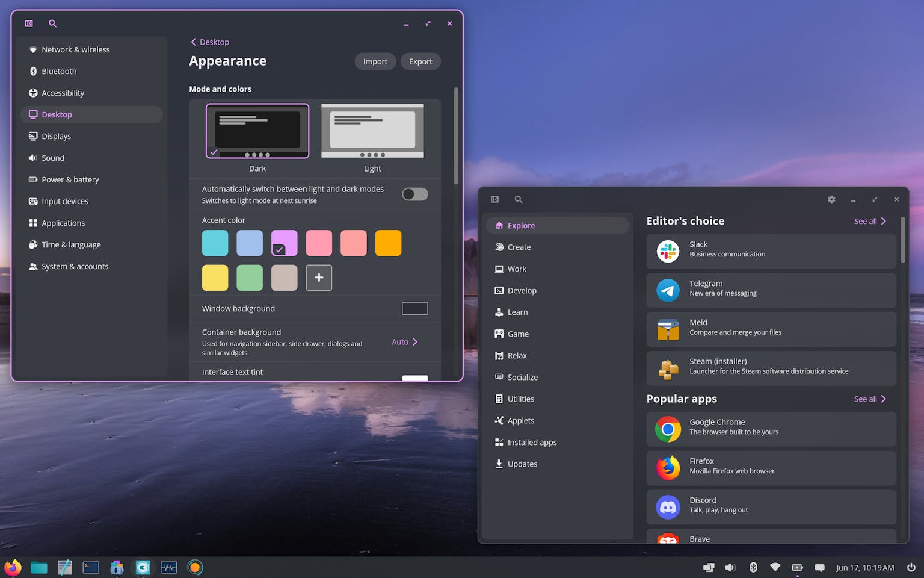Open the Wi-Fi network icon in the system tray

pos(775,567)
